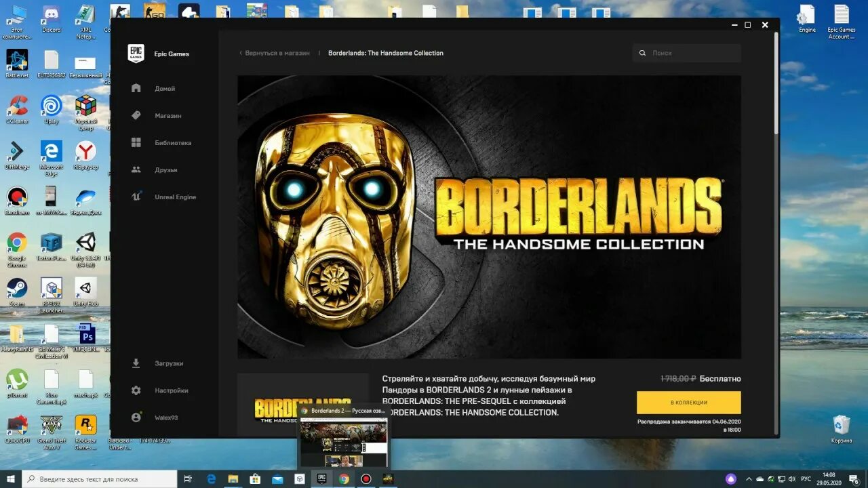The height and width of the screenshot is (488, 868).
Task: Go back via Вернуться в магазин link
Action: pyautogui.click(x=275, y=53)
